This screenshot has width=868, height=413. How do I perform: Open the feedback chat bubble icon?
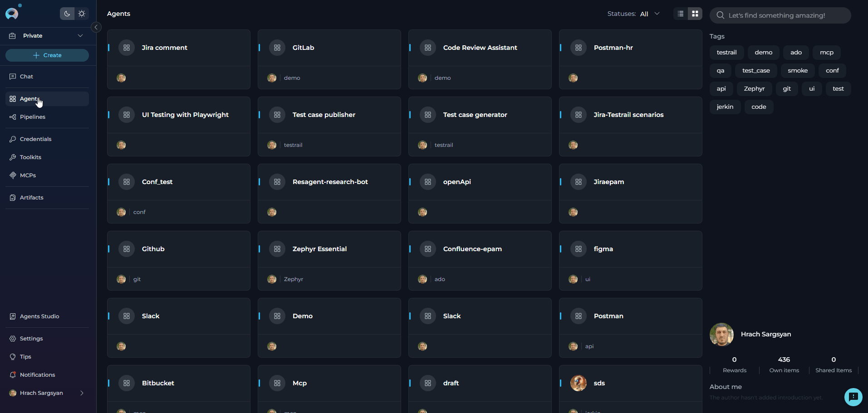tap(853, 397)
